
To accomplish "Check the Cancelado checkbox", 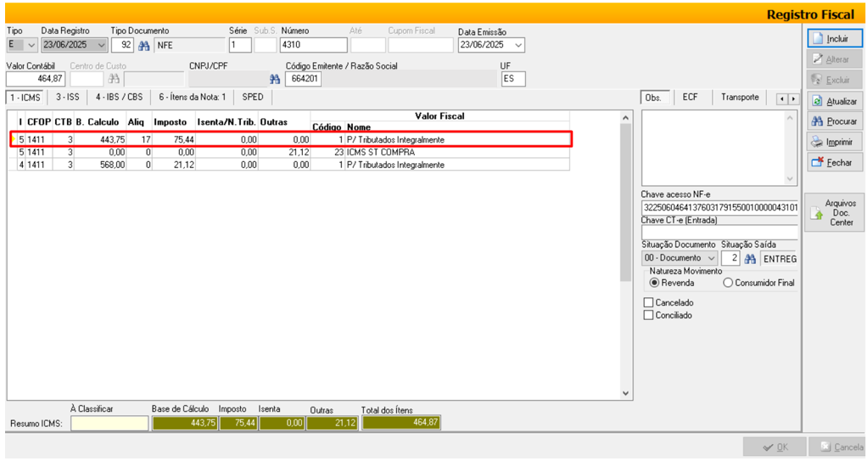I will point(649,302).
